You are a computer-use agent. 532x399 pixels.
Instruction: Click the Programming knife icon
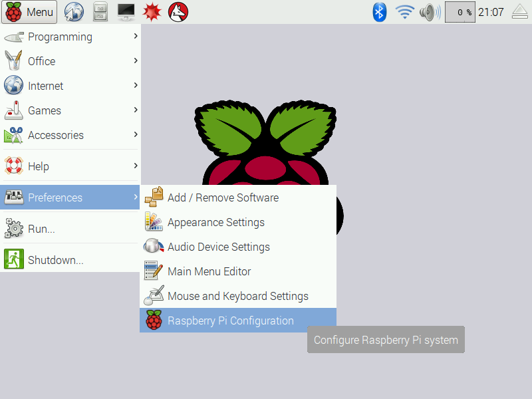[14, 37]
